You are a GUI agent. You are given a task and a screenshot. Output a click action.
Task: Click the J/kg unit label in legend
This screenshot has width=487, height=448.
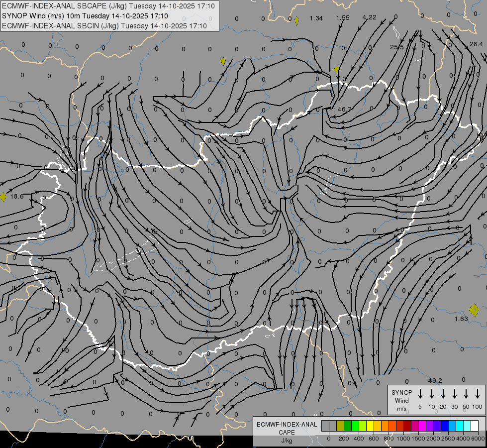point(287,441)
